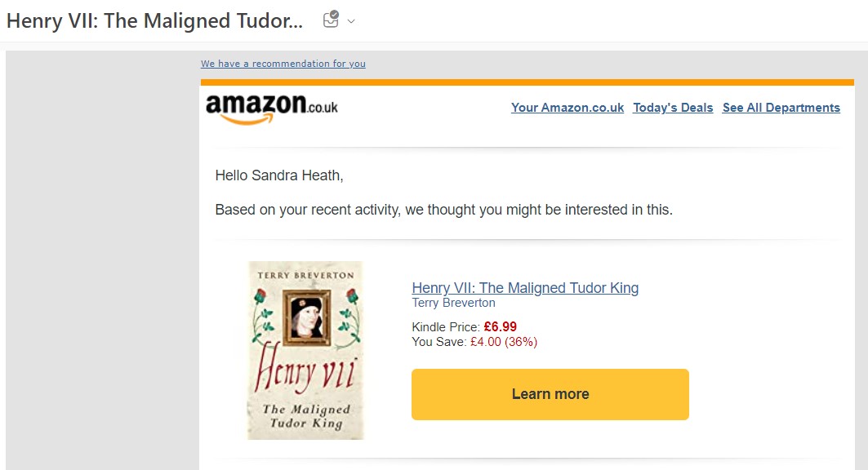Go to Your Amazon.co.uk
Screen dimensions: 868x470
click(568, 108)
